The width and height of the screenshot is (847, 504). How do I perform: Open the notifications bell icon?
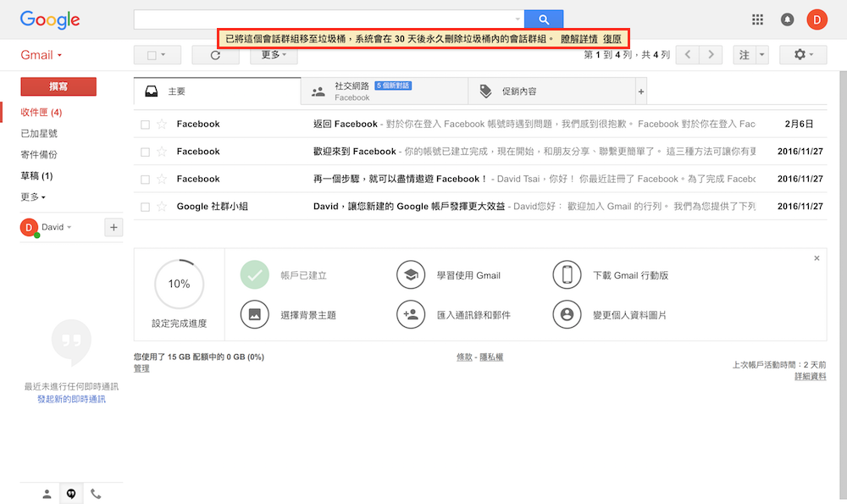[x=787, y=19]
